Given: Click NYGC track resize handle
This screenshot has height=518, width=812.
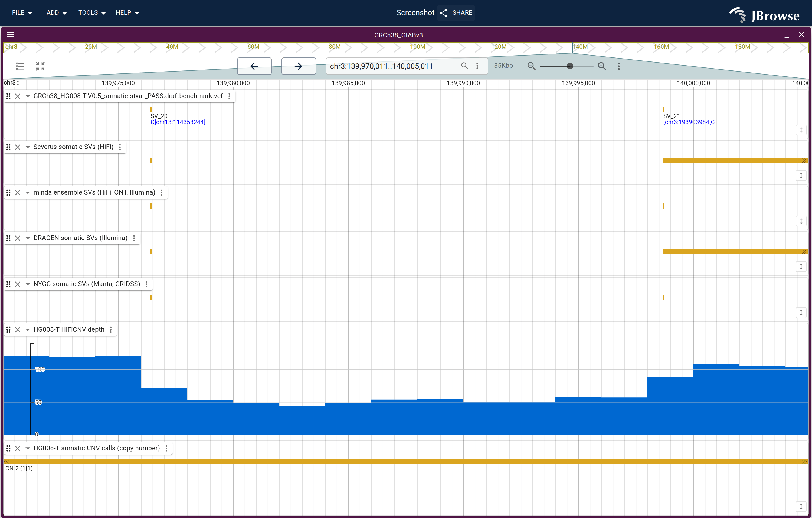Looking at the screenshot, I should coord(801,312).
